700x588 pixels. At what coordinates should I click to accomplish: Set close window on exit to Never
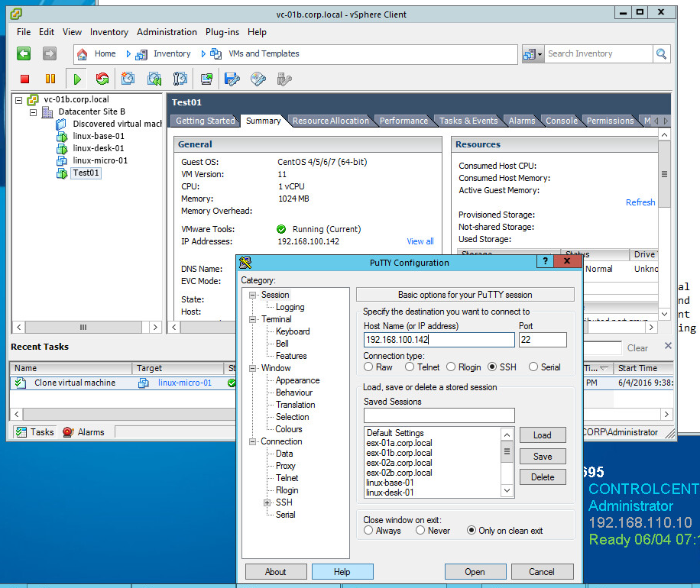420,531
